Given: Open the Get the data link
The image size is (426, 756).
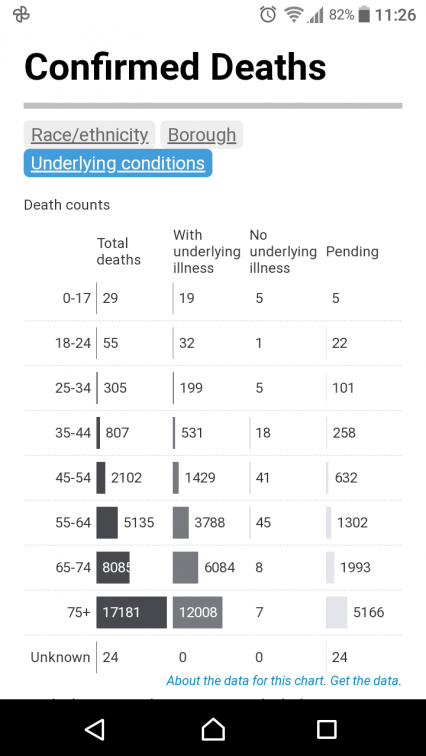Looking at the screenshot, I should coord(365,681).
